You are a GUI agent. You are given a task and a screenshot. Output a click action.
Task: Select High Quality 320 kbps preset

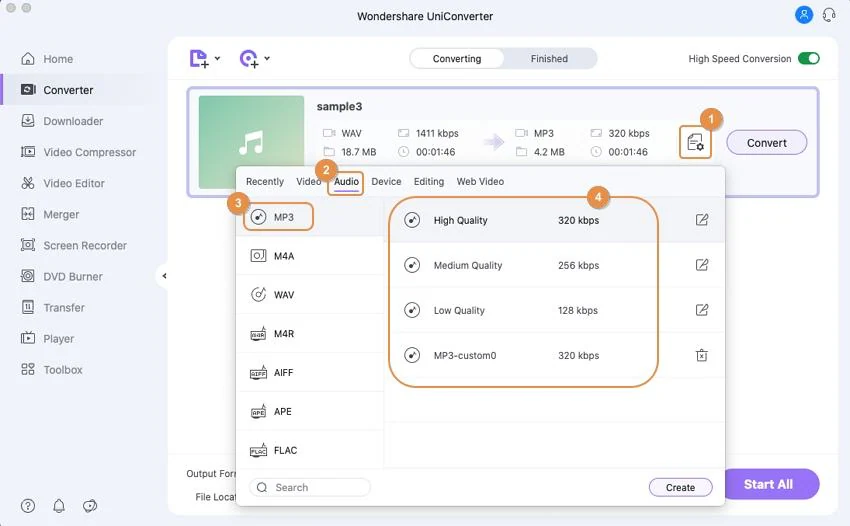coord(555,220)
